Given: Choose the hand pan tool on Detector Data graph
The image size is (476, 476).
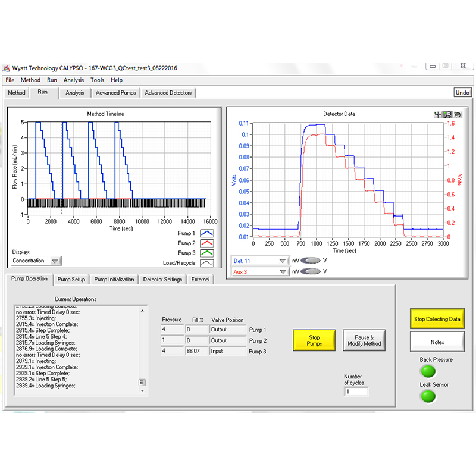Looking at the screenshot, I should click(x=457, y=114).
